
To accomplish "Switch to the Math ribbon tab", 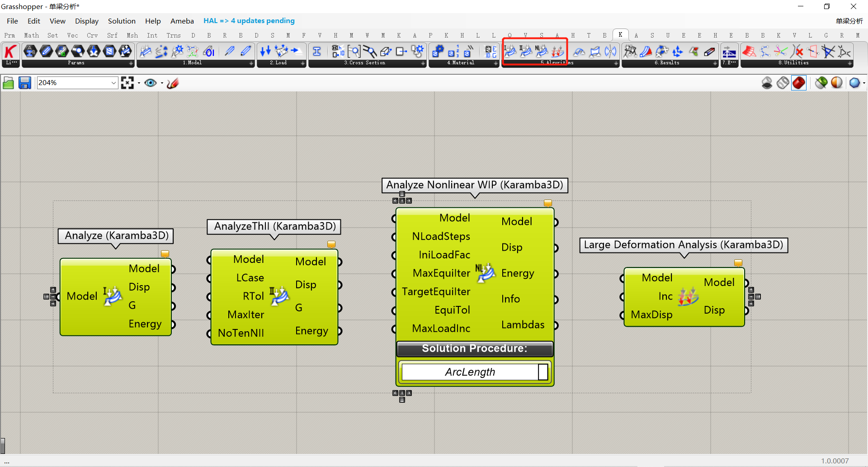I will pos(31,35).
